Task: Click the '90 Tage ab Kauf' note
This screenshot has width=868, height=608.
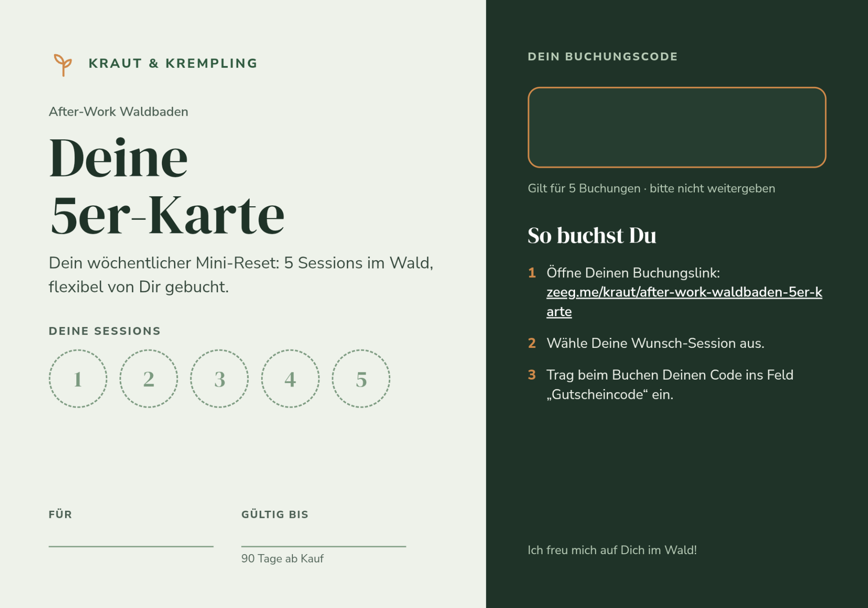Action: (283, 559)
